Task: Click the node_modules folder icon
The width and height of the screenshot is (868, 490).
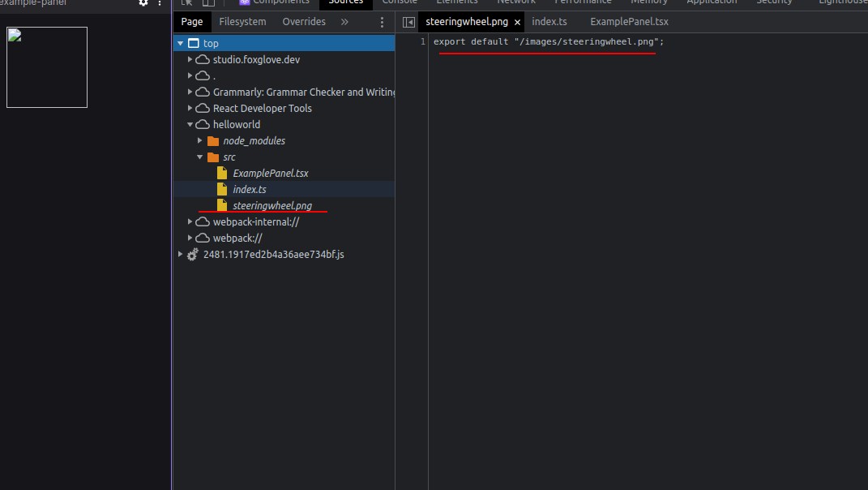Action: (212, 140)
